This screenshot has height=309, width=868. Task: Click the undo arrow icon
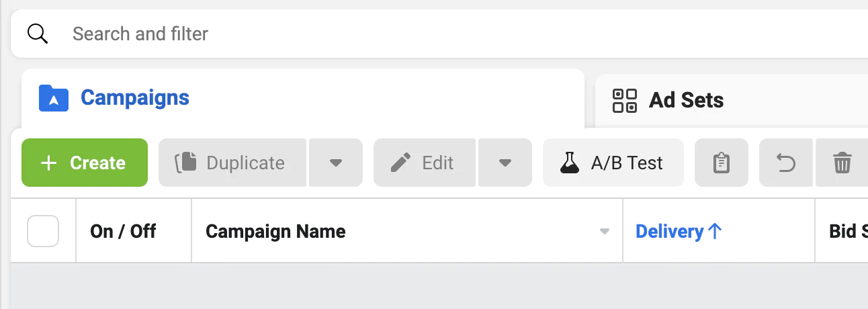(x=786, y=163)
